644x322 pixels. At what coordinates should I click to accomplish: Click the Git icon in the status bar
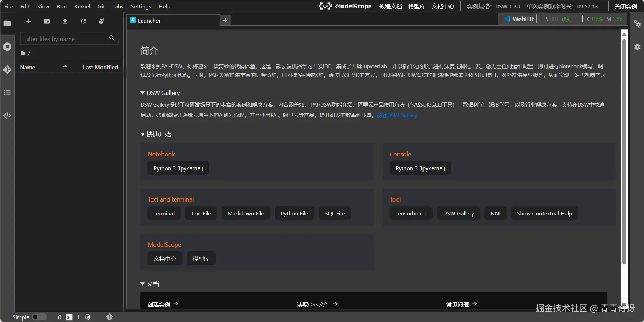110,317
